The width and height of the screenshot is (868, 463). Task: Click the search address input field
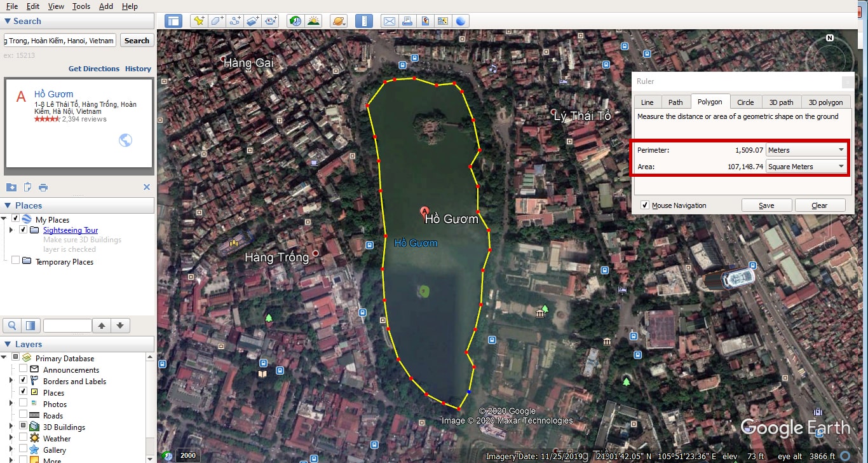pos(60,41)
